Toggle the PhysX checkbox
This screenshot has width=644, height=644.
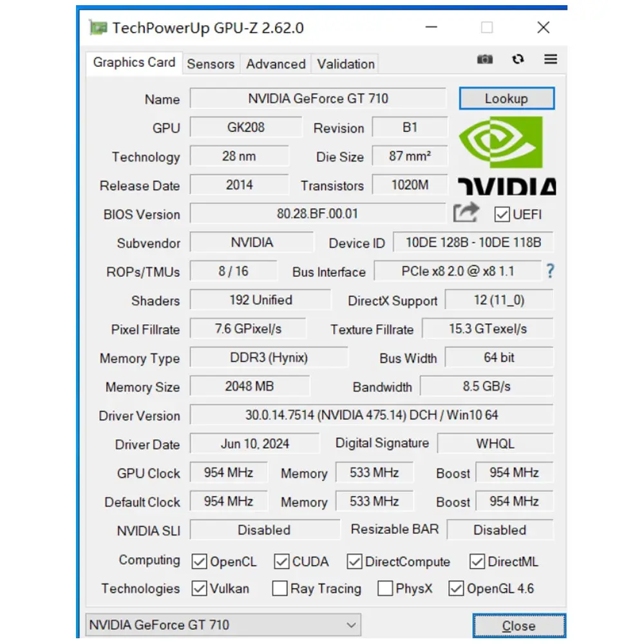tap(385, 588)
